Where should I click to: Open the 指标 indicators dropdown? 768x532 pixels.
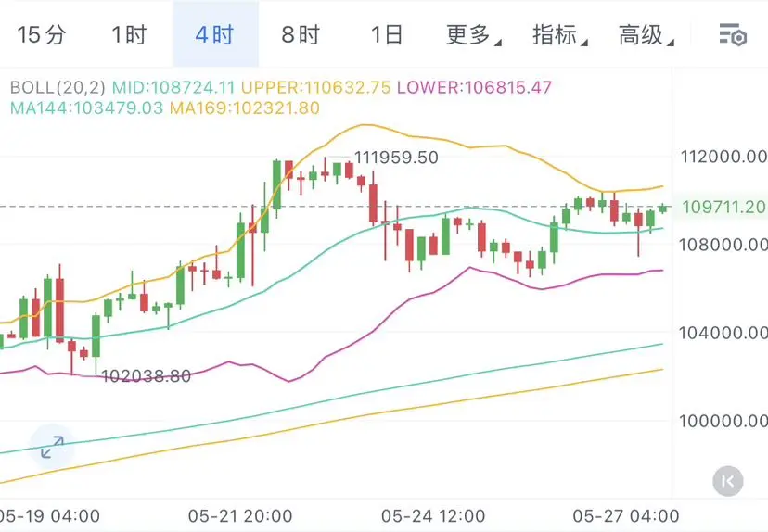560,34
